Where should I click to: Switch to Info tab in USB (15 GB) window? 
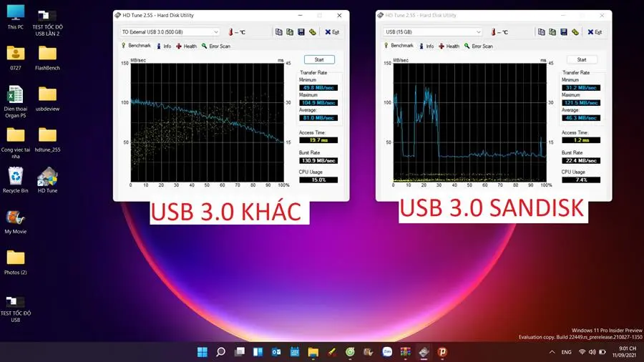pyautogui.click(x=426, y=47)
